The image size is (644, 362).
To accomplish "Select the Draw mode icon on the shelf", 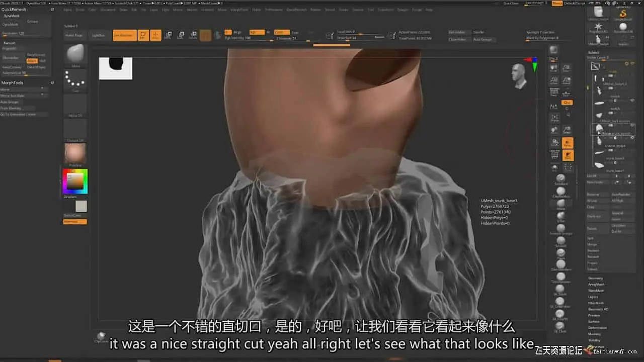I will (x=156, y=35).
